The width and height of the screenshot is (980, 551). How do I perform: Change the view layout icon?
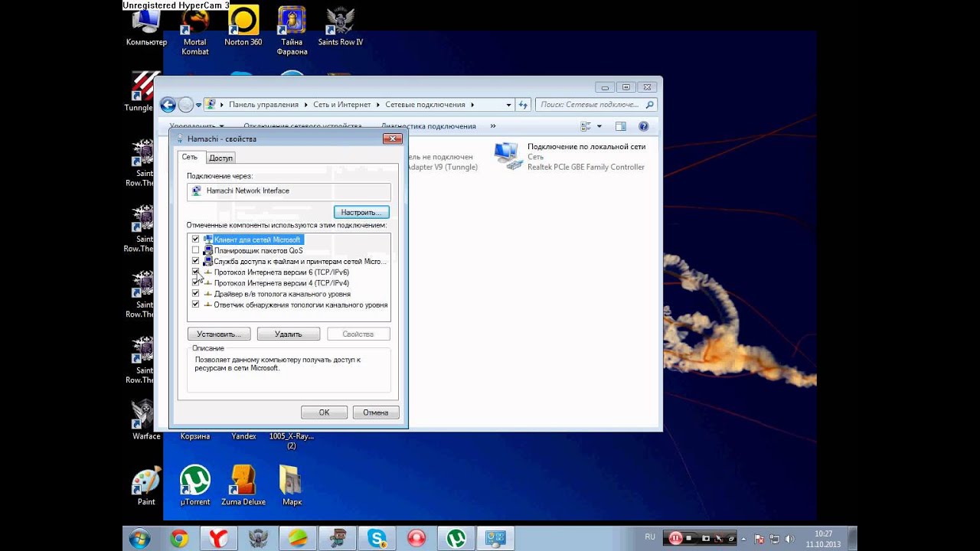pyautogui.click(x=586, y=126)
